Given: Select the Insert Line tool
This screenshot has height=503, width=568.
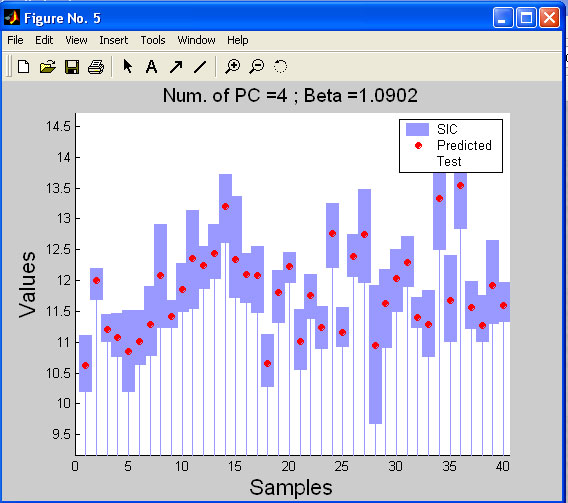Looking at the screenshot, I should (x=200, y=67).
